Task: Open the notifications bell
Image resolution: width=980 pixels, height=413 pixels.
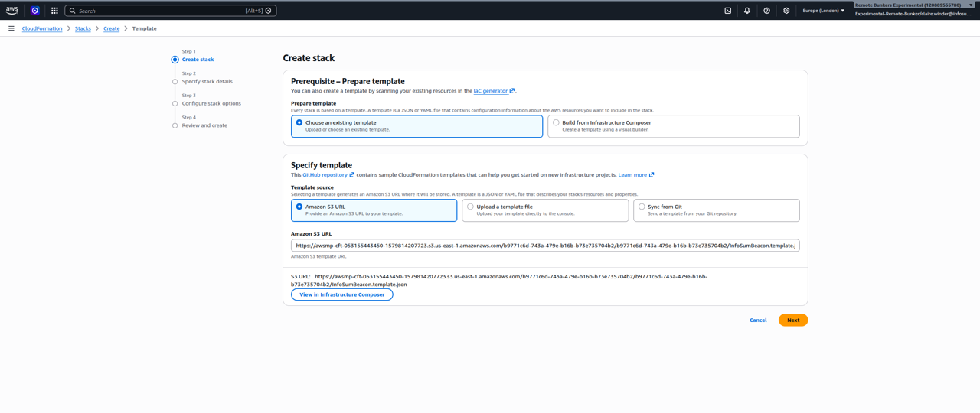Action: (747, 11)
